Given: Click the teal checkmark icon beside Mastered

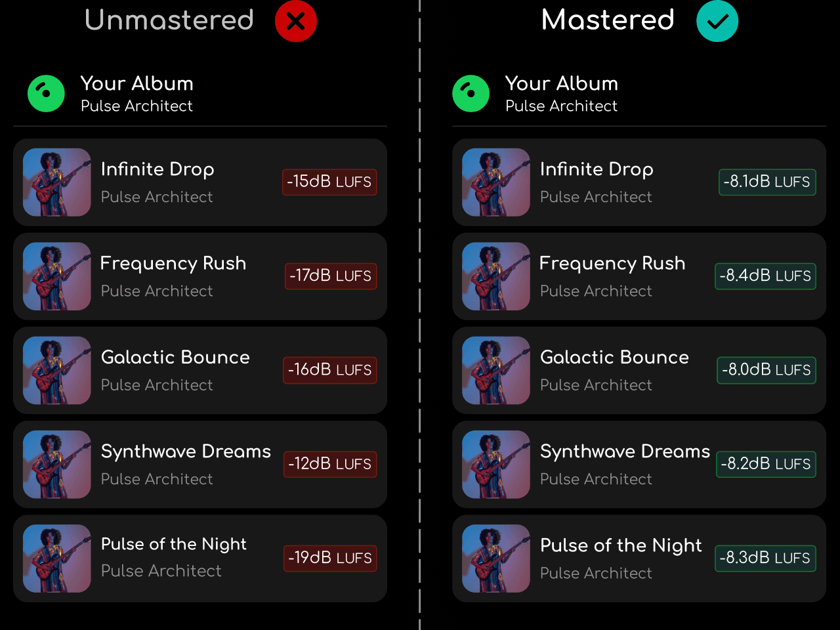Looking at the screenshot, I should point(717,21).
